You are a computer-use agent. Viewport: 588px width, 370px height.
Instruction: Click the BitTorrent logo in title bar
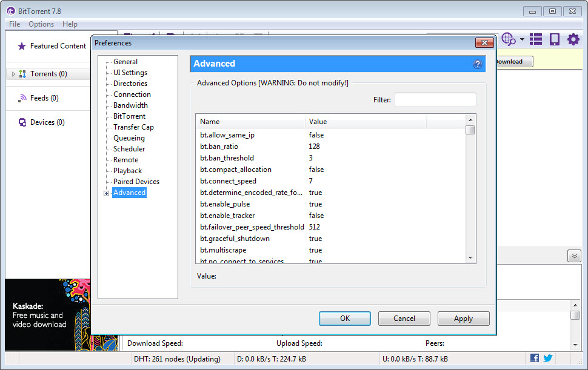pos(11,12)
